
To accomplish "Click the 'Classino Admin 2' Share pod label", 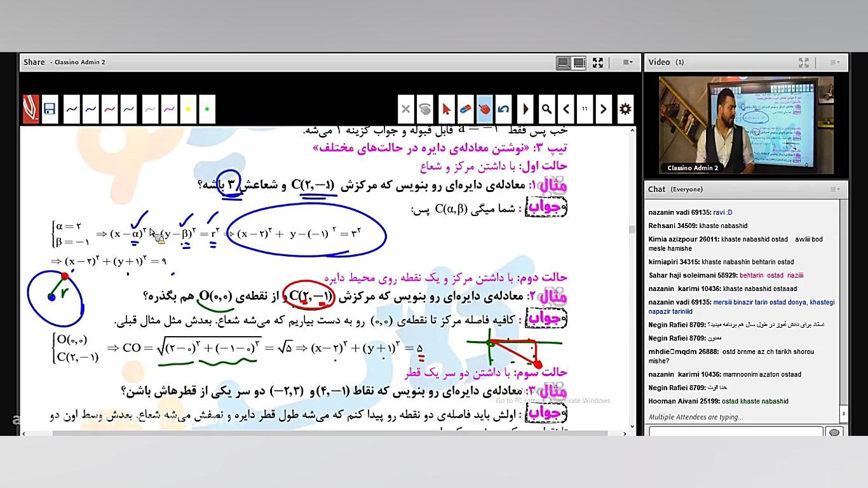I will (x=79, y=62).
